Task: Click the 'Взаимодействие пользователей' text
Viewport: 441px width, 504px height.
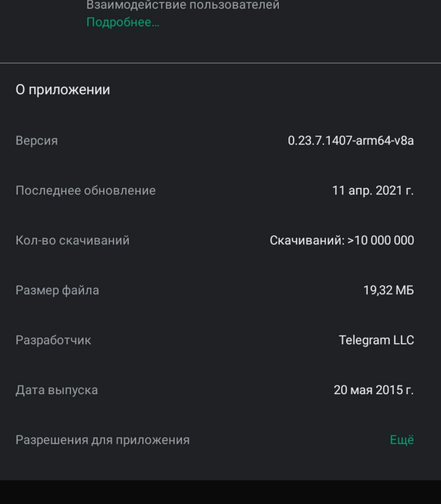Action: pos(183,5)
